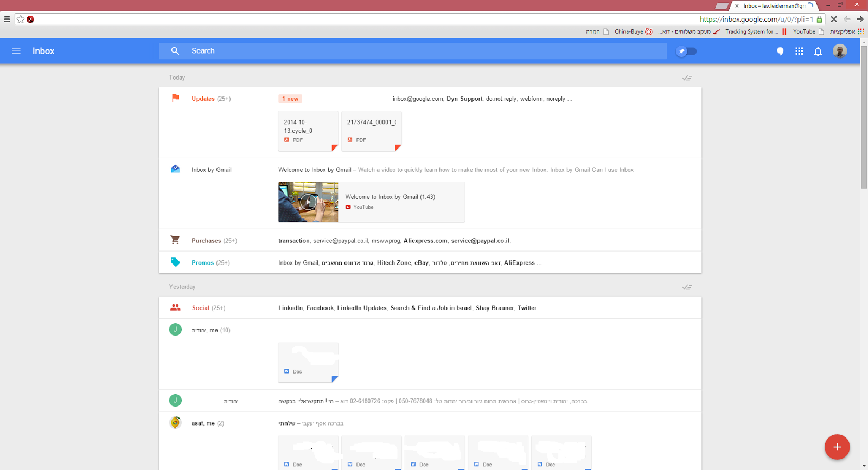This screenshot has height=470, width=868.
Task: View site security lock info
Action: (x=819, y=19)
